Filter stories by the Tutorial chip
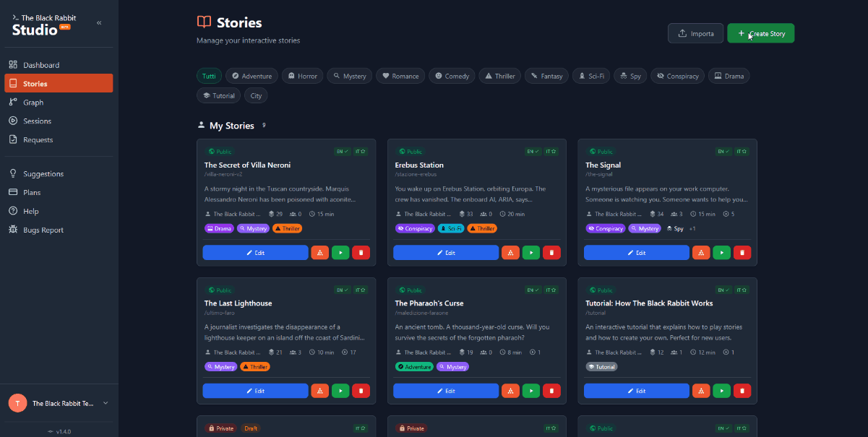 tap(219, 95)
